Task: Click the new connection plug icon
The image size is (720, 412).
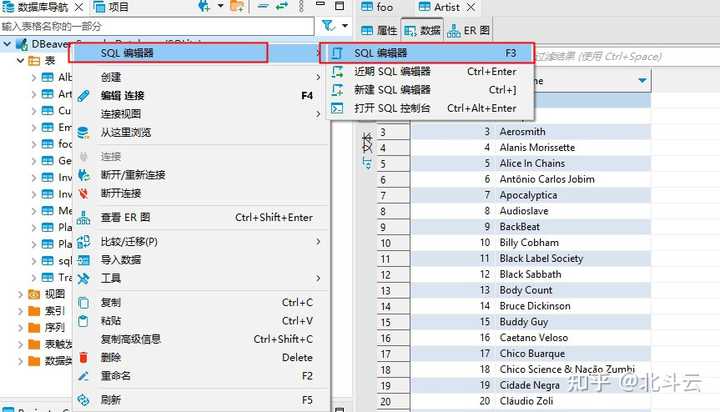Action: pyautogui.click(x=204, y=6)
